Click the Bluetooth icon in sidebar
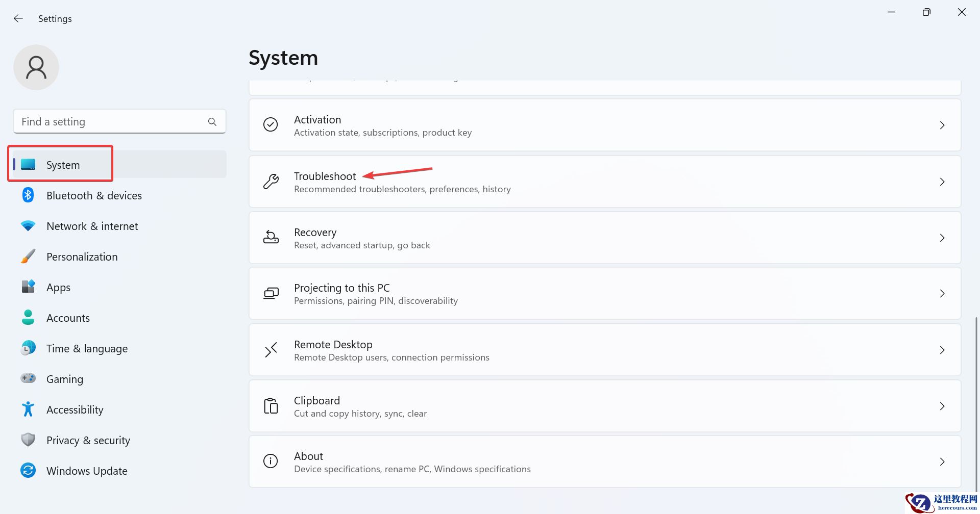 28,195
